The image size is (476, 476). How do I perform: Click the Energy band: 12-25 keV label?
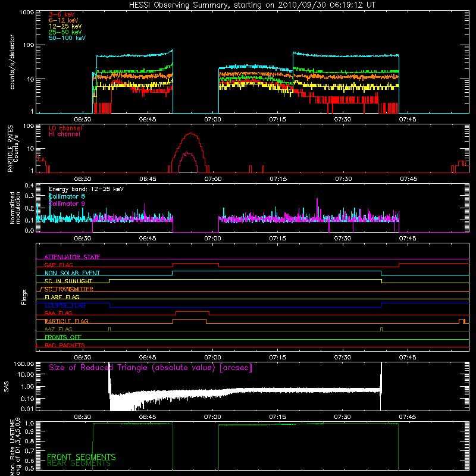pyautogui.click(x=86, y=189)
